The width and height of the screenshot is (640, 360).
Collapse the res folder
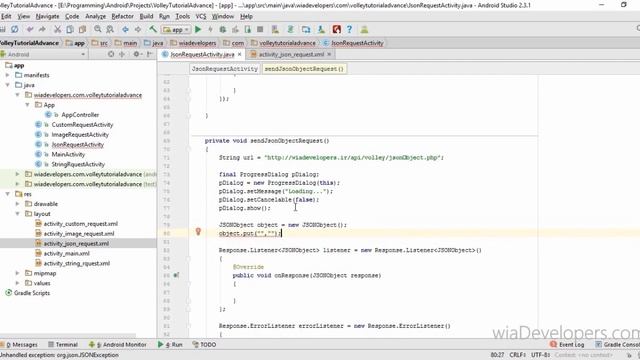[7, 194]
